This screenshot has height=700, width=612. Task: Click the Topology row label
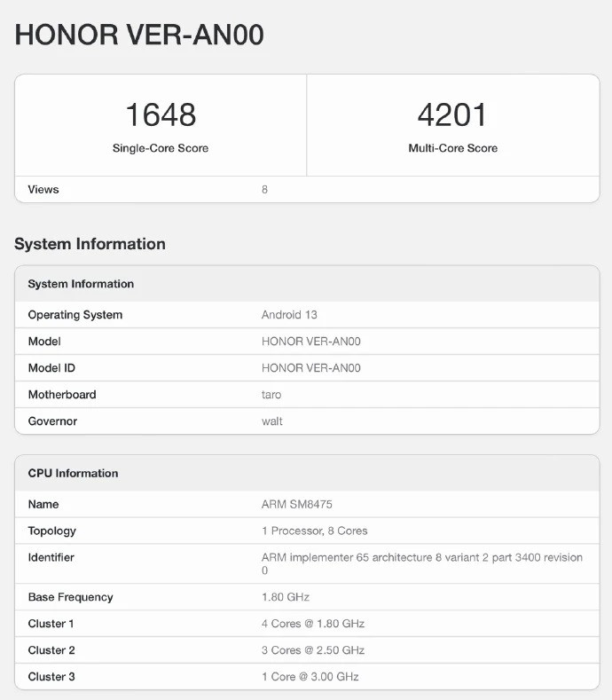click(x=51, y=531)
